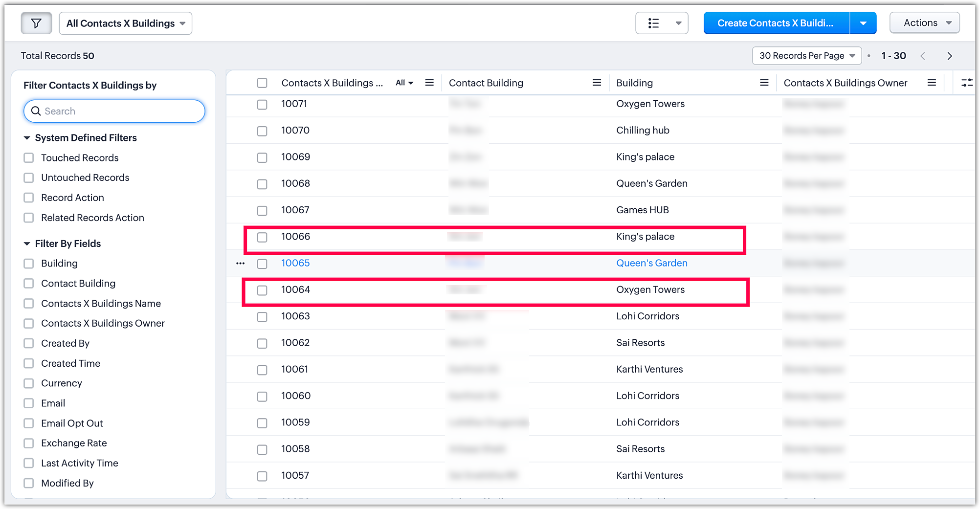Image resolution: width=980 pixels, height=509 pixels.
Task: Open the Queen's Garden link in row 10065
Action: click(x=652, y=263)
